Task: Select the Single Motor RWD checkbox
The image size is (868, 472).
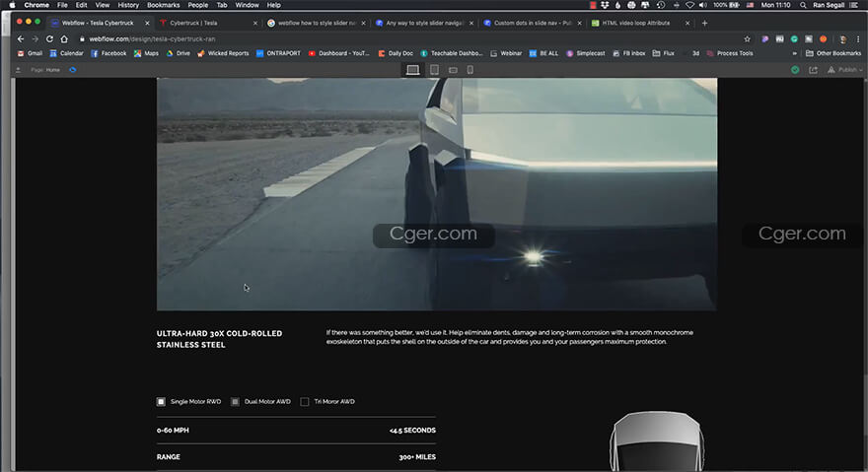Action: click(161, 402)
